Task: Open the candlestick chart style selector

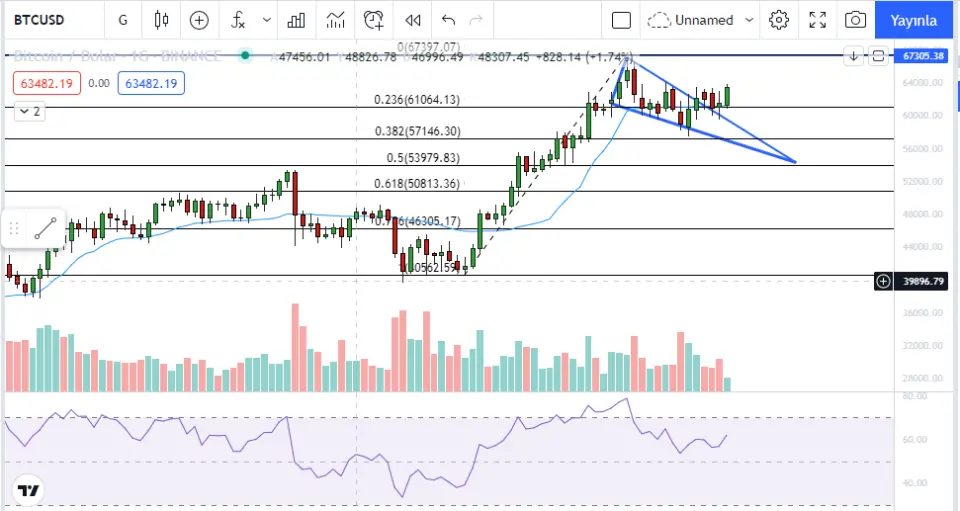Action: pyautogui.click(x=162, y=20)
